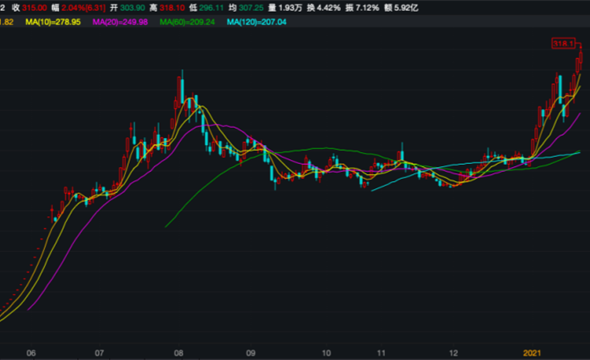Click the 07 month label on time axis

pyautogui.click(x=99, y=353)
